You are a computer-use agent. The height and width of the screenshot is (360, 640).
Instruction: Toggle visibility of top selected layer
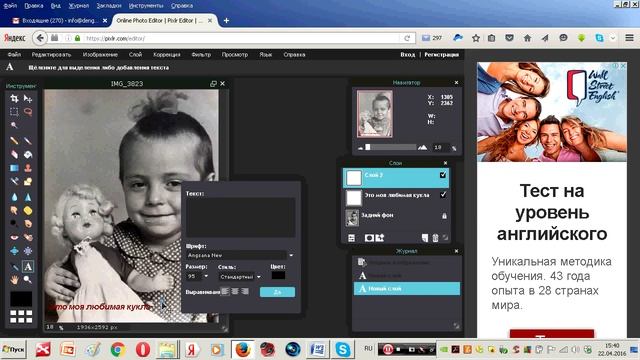click(x=443, y=175)
